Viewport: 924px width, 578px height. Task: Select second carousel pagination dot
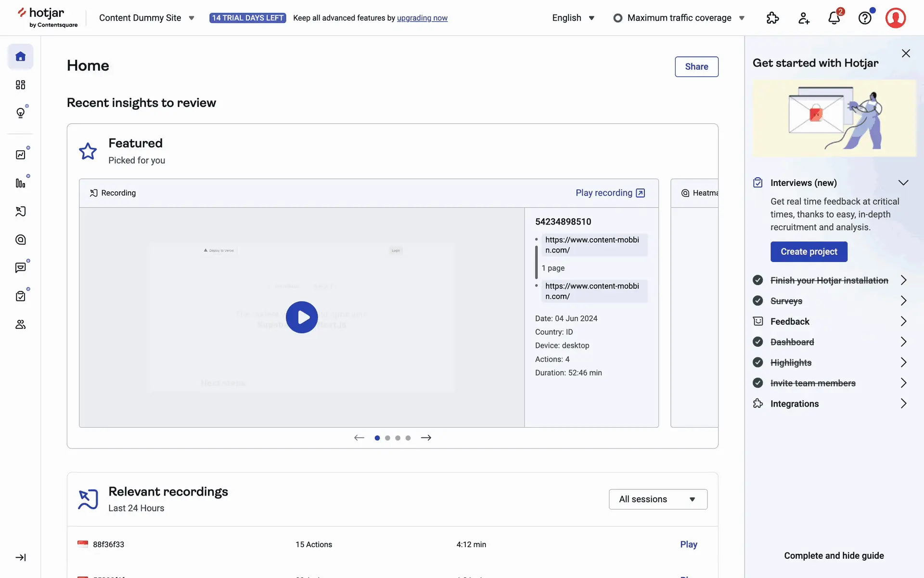[387, 438]
